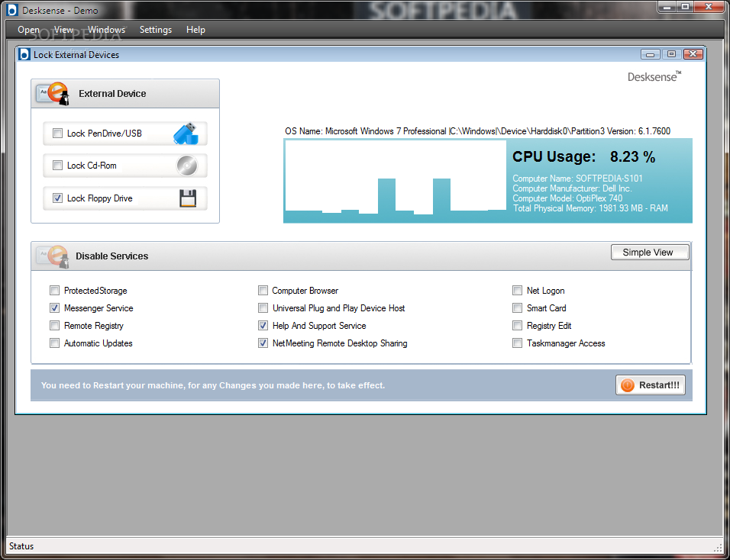This screenshot has width=730, height=560.
Task: Switch to Simple View
Action: click(x=650, y=252)
